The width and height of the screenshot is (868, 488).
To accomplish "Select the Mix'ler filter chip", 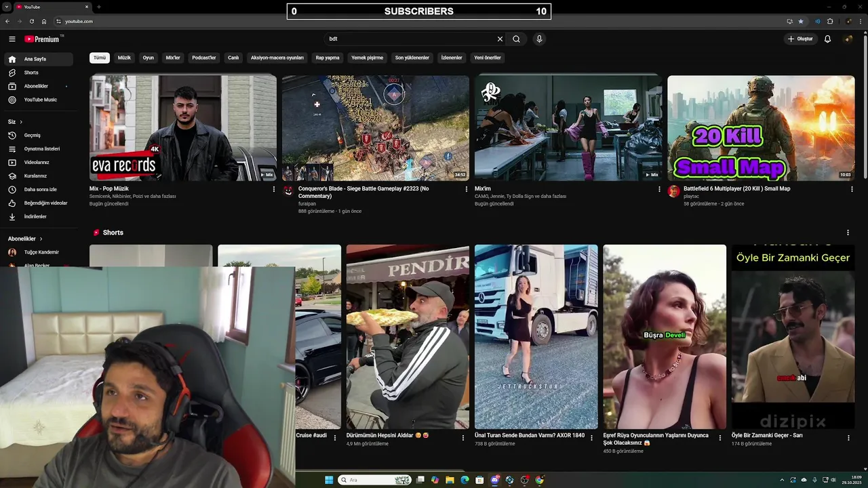I will 173,58.
